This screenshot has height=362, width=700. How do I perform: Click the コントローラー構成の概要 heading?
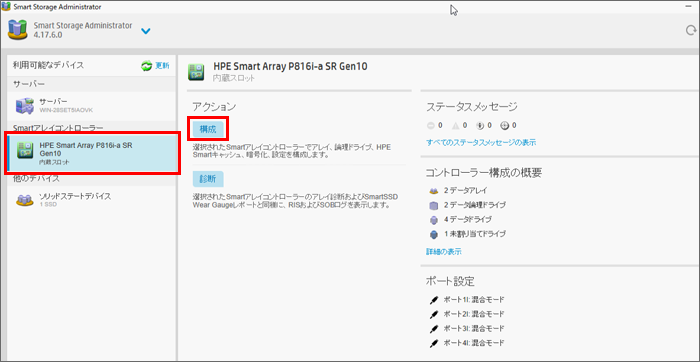point(484,173)
